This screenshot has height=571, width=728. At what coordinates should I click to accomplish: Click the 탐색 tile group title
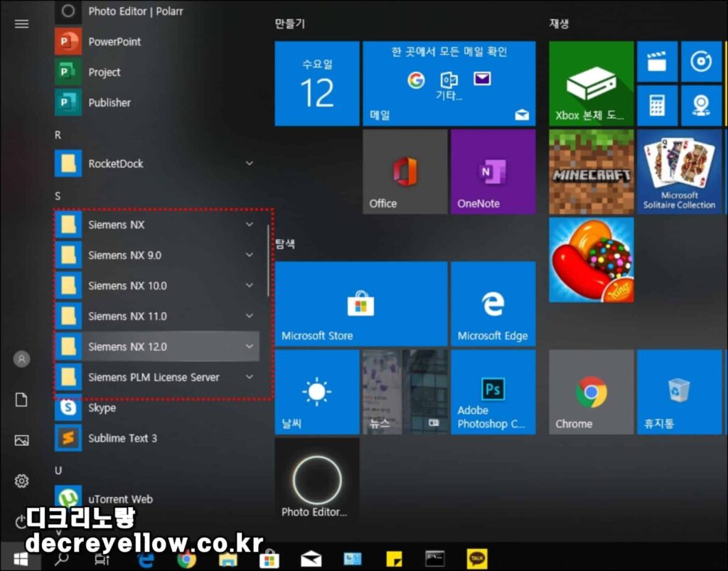(285, 244)
